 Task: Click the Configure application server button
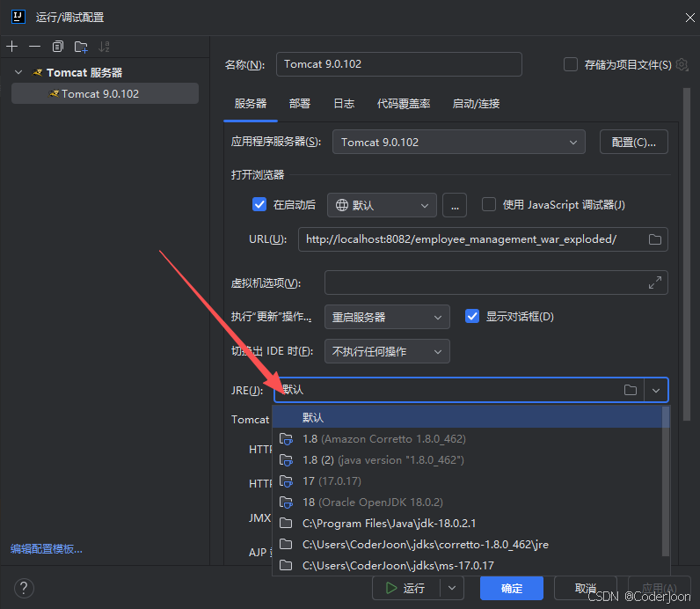tap(633, 142)
